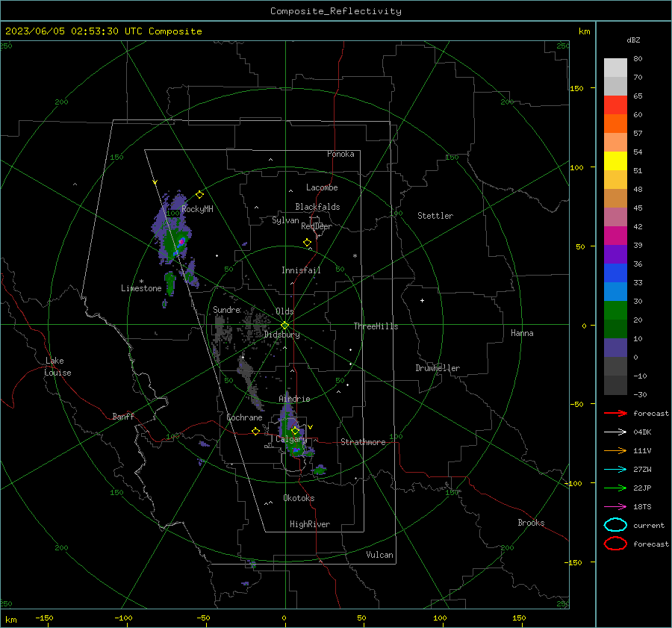Click the Lake Louise label

[x=58, y=367]
